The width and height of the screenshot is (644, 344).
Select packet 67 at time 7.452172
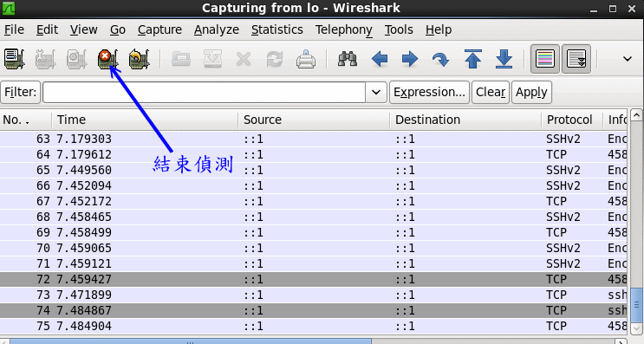[314, 202]
